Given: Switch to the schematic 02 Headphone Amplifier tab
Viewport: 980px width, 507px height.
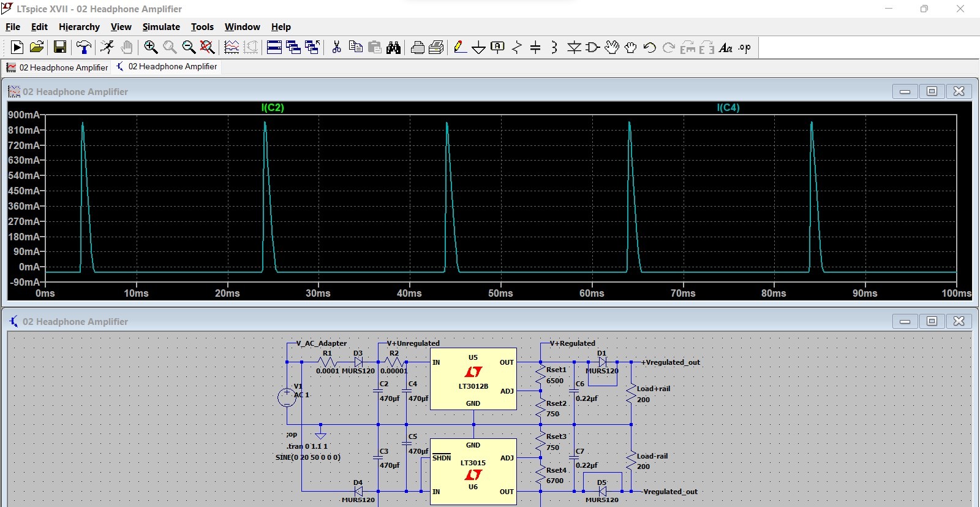Looking at the screenshot, I should pos(167,67).
